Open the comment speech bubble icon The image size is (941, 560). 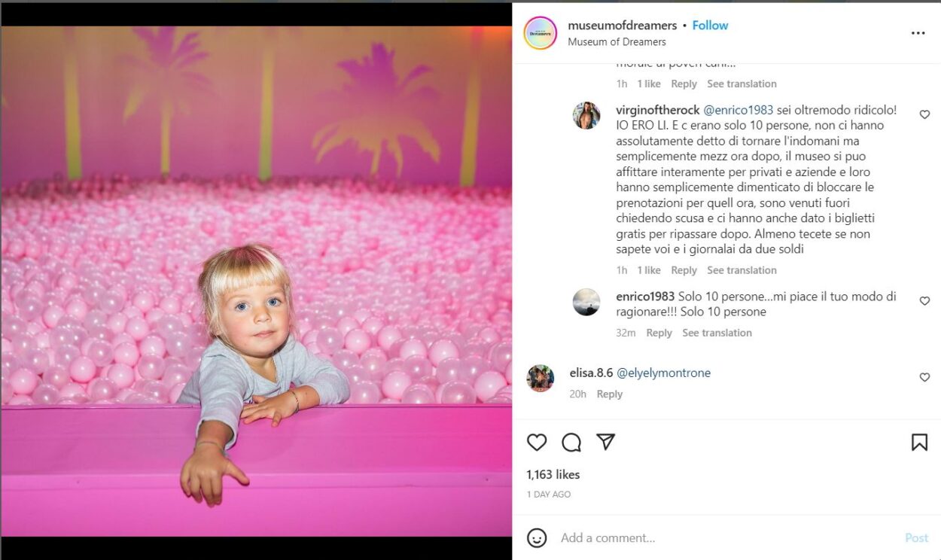[x=571, y=443]
